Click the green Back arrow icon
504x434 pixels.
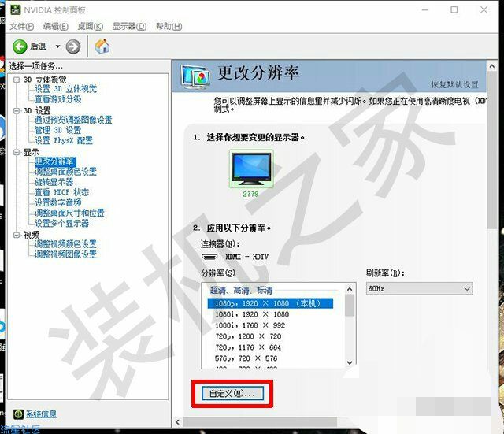[x=20, y=46]
